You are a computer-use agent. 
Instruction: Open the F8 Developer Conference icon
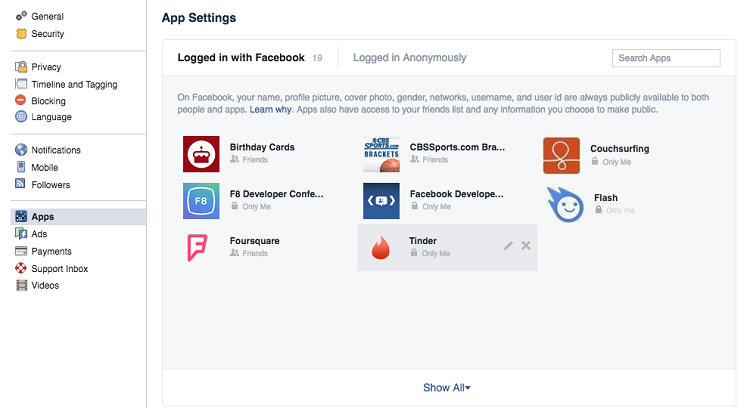[201, 201]
